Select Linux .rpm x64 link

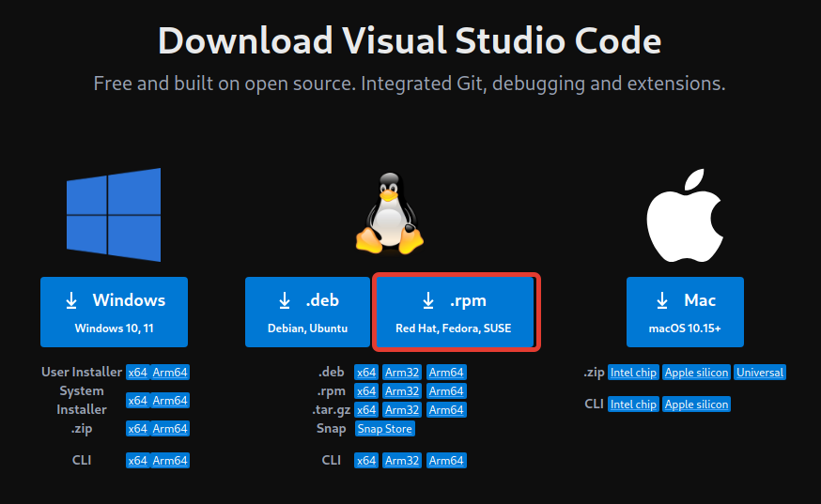point(366,391)
